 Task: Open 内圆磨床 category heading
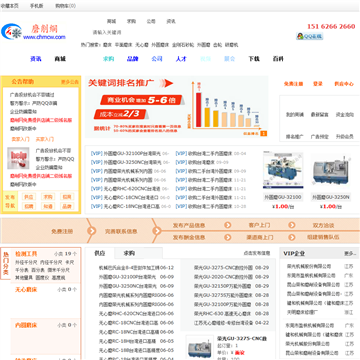pos(26,325)
